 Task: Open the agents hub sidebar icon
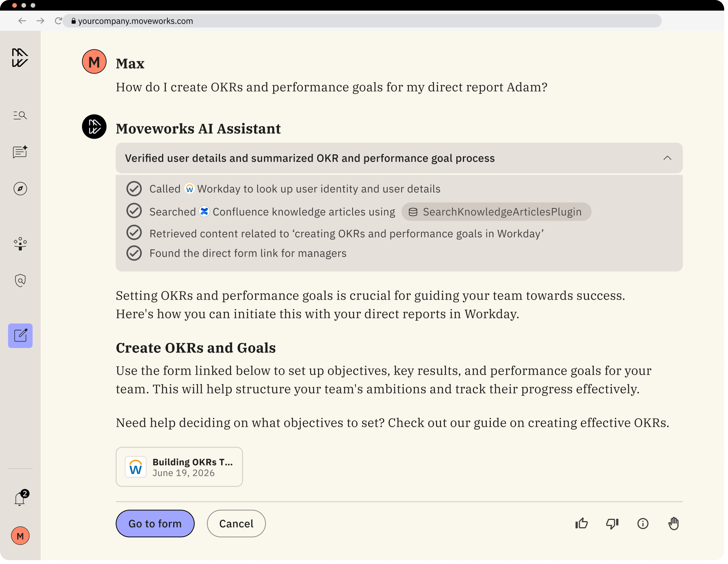tap(20, 244)
